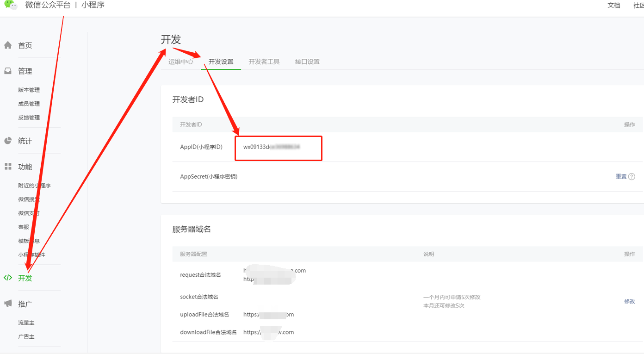The height and width of the screenshot is (354, 644).
Task: Open 功能 section in sidebar
Action: 25,167
